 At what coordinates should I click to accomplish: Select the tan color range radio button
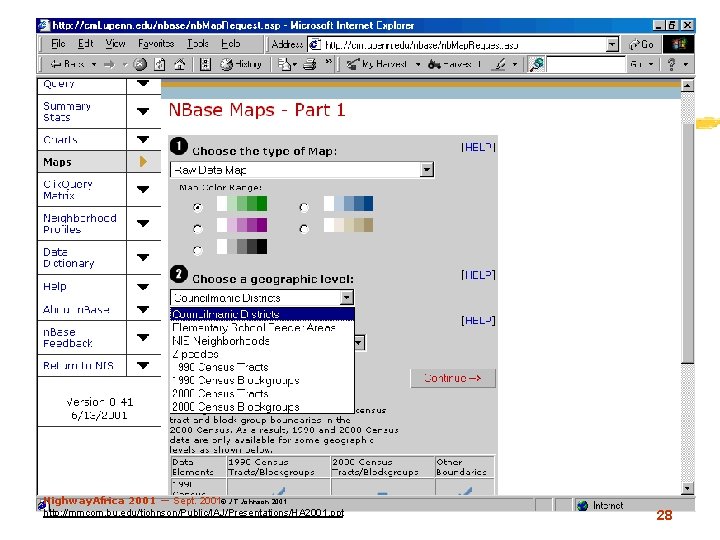[304, 229]
